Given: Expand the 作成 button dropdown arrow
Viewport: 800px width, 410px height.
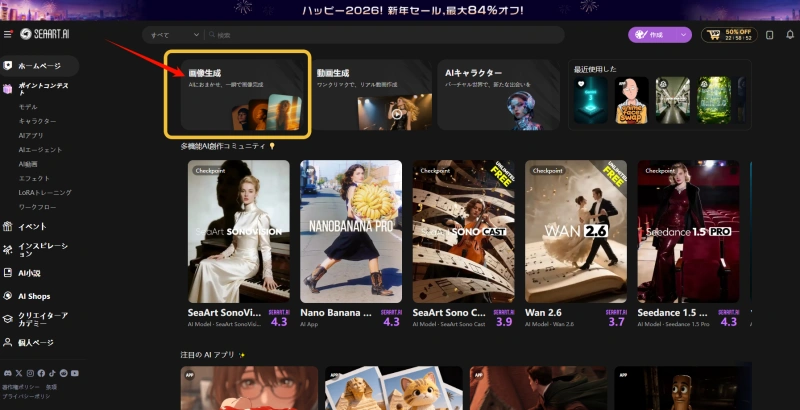Looking at the screenshot, I should tap(684, 35).
